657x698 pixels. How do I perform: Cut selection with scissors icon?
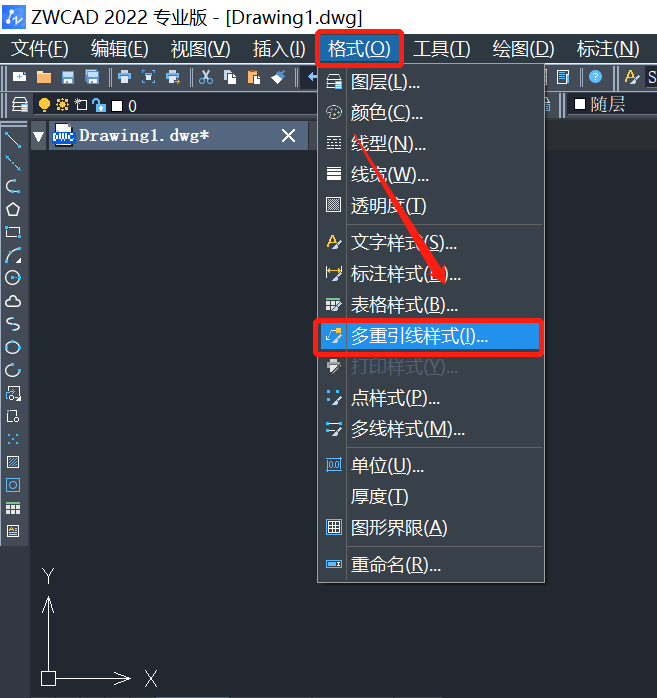[206, 77]
